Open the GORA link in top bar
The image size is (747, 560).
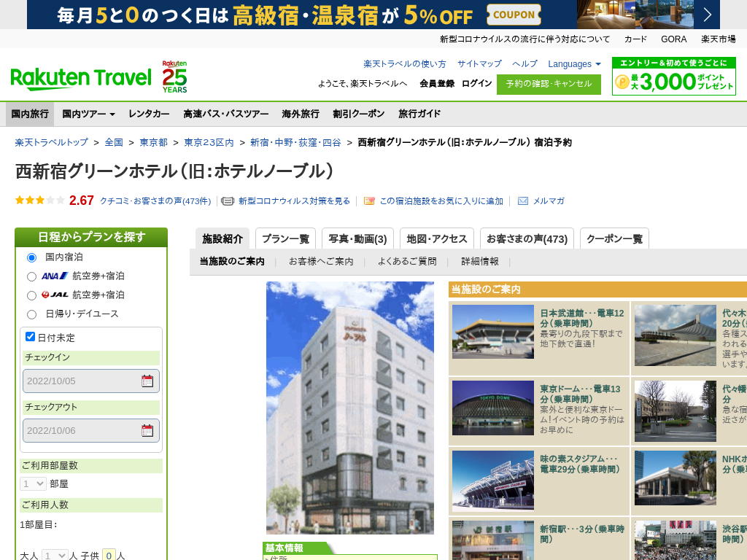pyautogui.click(x=673, y=39)
